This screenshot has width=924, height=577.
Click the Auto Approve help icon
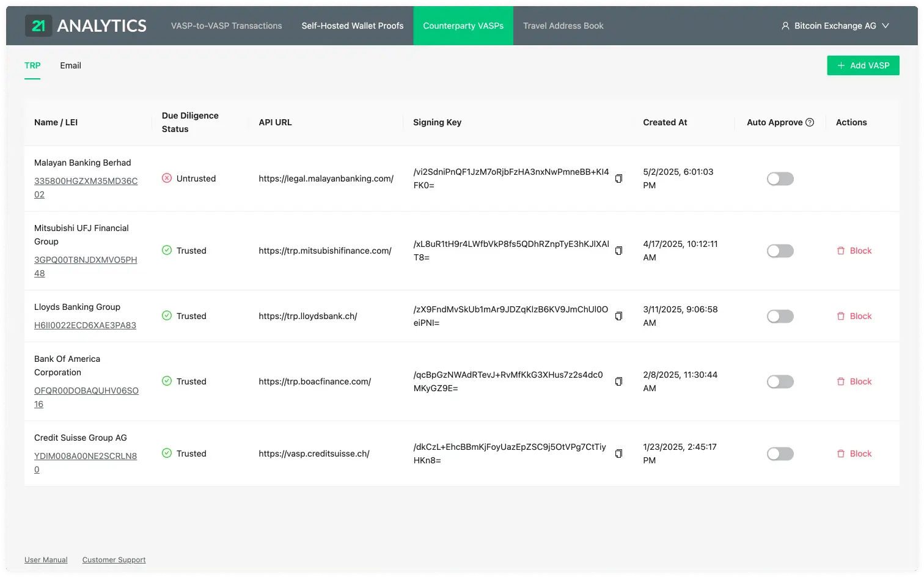tap(810, 122)
